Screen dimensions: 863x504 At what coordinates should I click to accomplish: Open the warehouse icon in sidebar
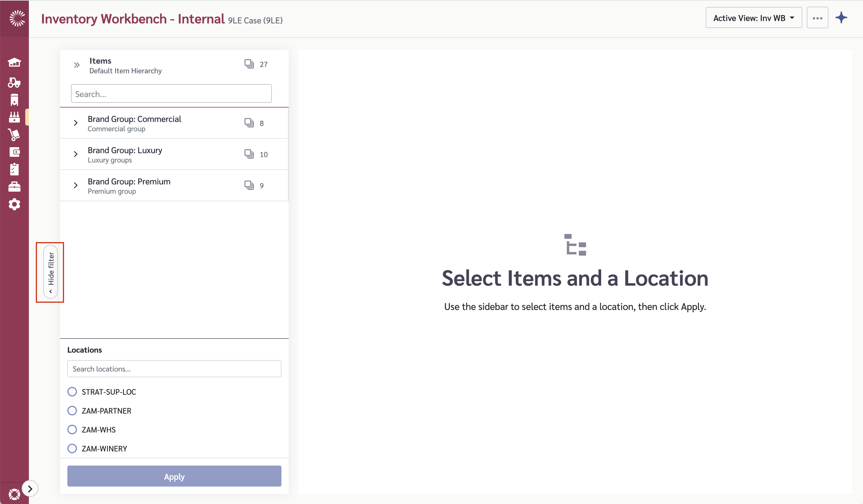tap(14, 62)
